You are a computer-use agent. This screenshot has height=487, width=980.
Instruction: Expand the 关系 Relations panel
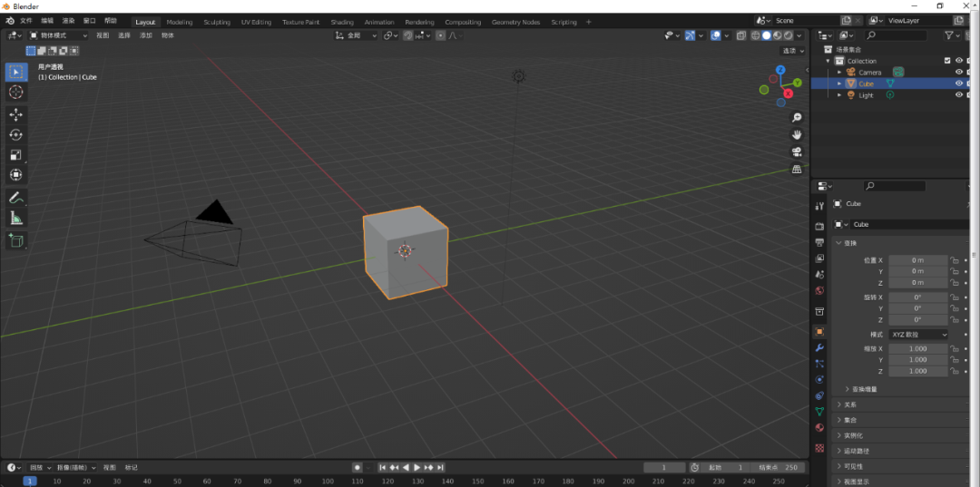[x=849, y=404]
